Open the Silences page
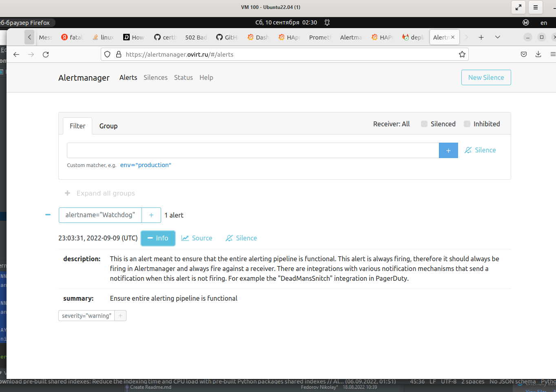 point(155,77)
